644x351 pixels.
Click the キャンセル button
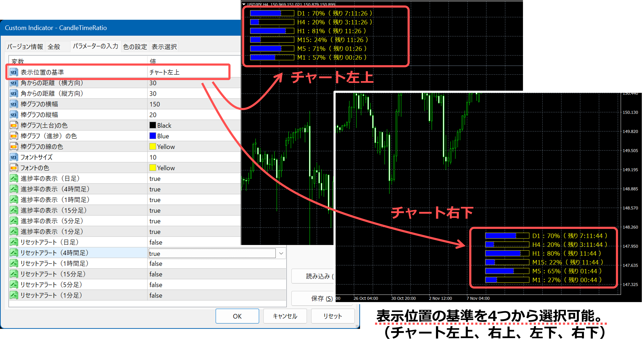pyautogui.click(x=285, y=316)
